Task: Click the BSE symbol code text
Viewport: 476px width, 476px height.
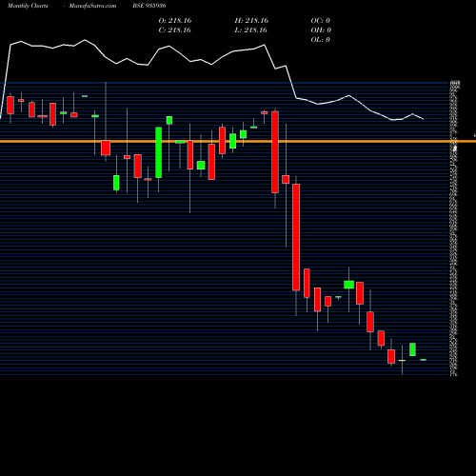Action: click(x=149, y=6)
